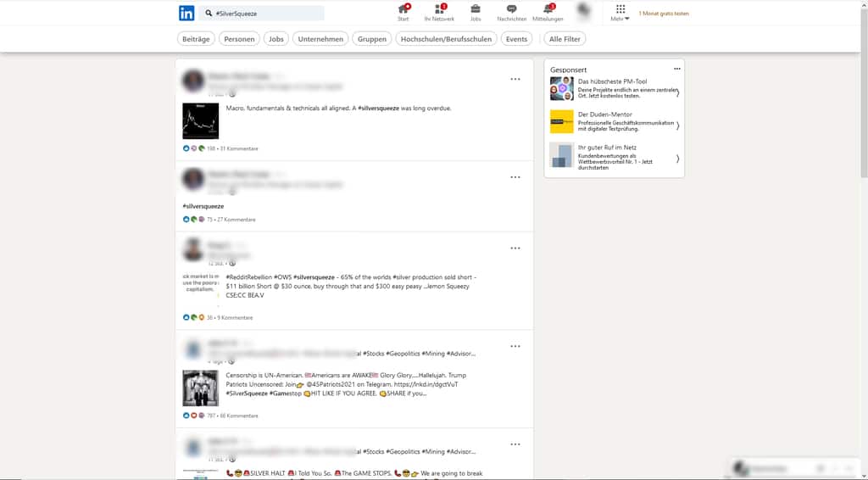Open the Alle Filter panel

565,39
